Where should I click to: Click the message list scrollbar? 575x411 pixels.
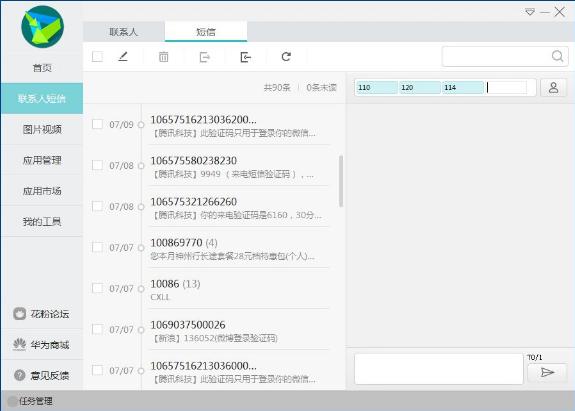(x=341, y=181)
